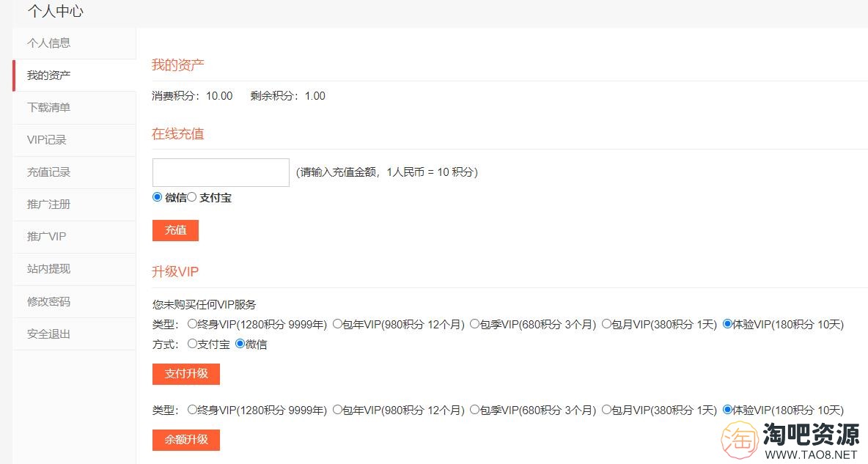The width and height of the screenshot is (868, 464).
Task: Choose 包年VIP in the payment upgrade row
Action: pos(337,324)
